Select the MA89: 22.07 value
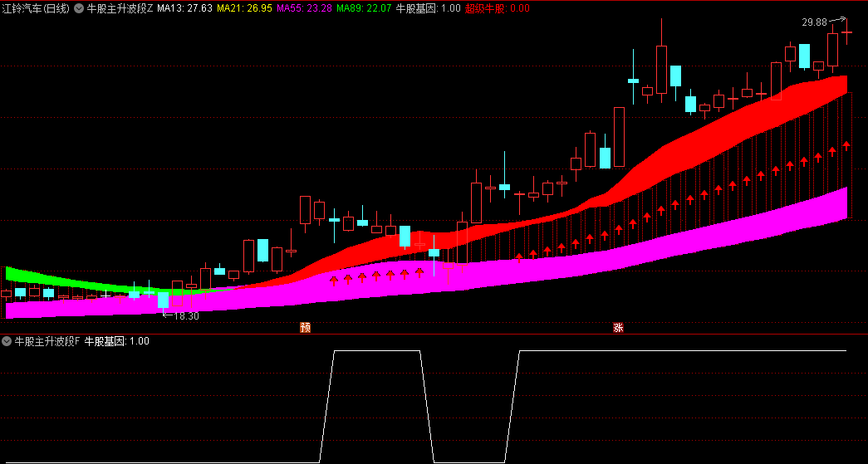Screen dimensions: 868x464 tap(365, 8)
